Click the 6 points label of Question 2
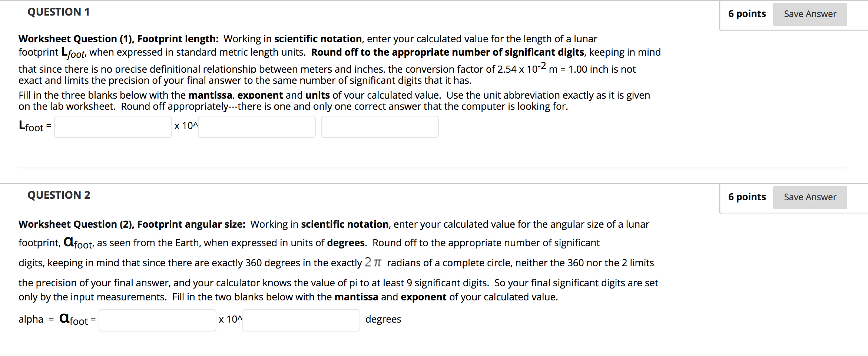868x356 pixels. click(x=747, y=197)
